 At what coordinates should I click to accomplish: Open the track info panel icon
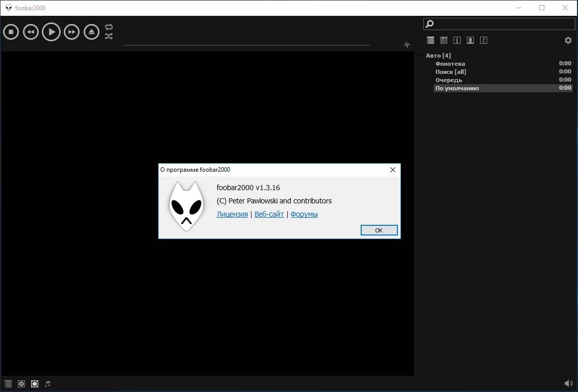click(457, 40)
